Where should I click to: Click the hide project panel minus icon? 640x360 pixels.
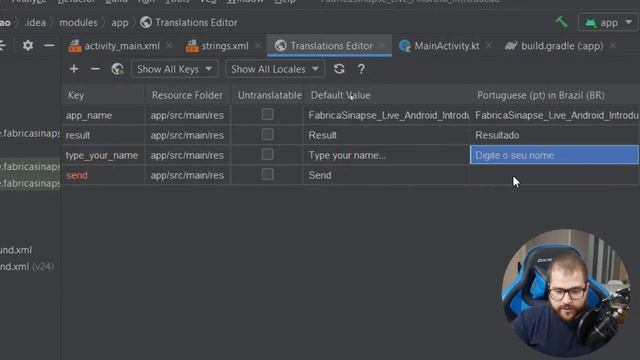point(49,45)
